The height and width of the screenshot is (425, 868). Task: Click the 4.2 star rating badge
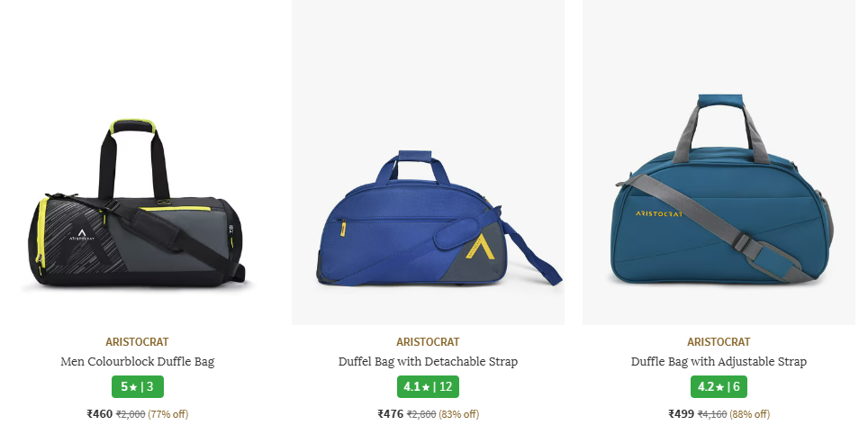tap(719, 387)
